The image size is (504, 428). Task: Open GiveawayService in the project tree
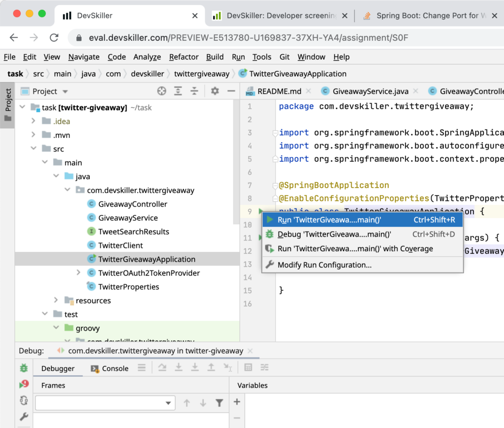click(127, 217)
